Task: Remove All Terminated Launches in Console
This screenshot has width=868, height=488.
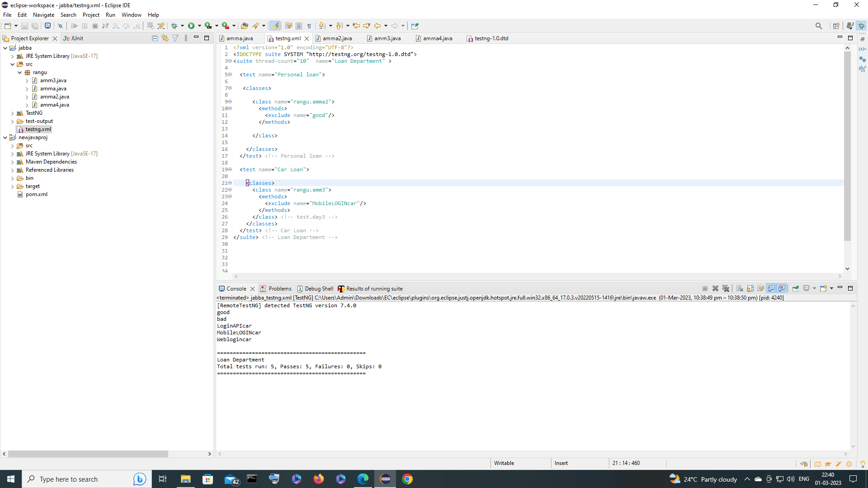Action: click(726, 288)
